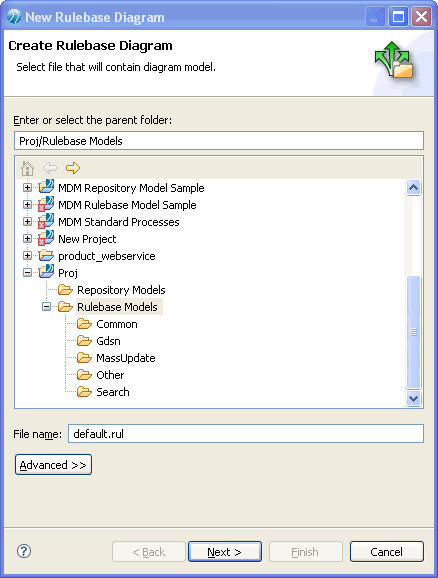
Task: Collapse the Proj project node
Action: [27, 273]
